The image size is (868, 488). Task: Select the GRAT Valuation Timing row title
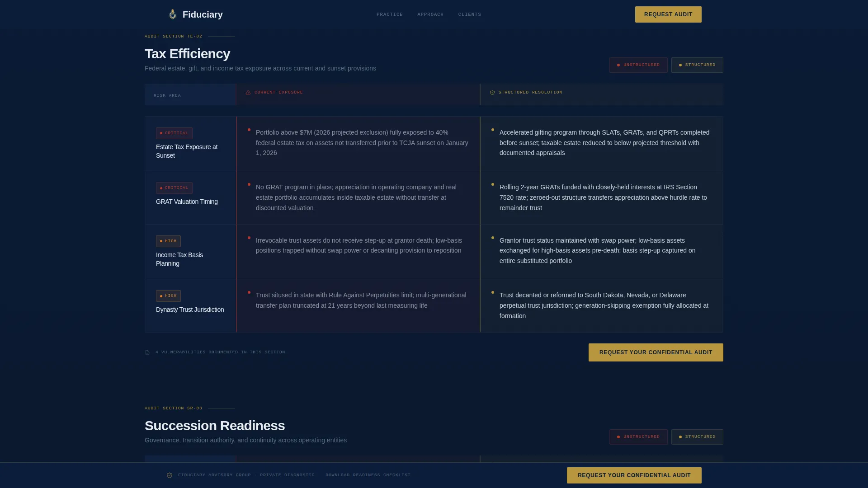187,202
